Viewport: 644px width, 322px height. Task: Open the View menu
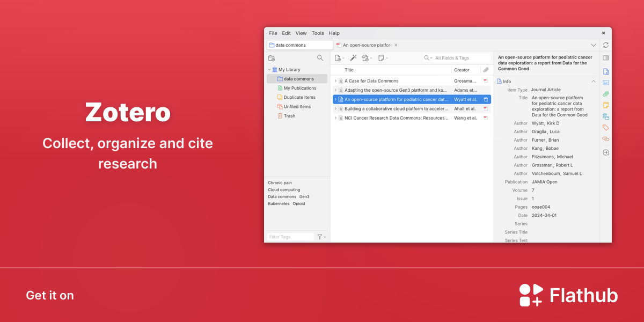[x=301, y=33]
